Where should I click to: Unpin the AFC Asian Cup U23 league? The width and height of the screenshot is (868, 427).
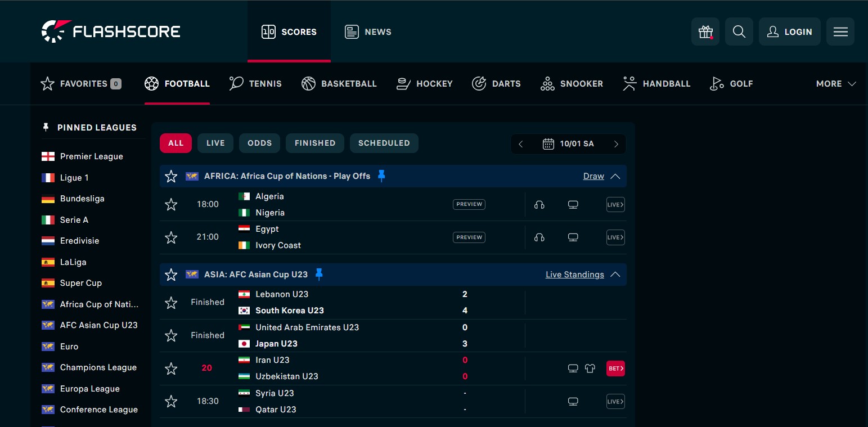pos(320,274)
